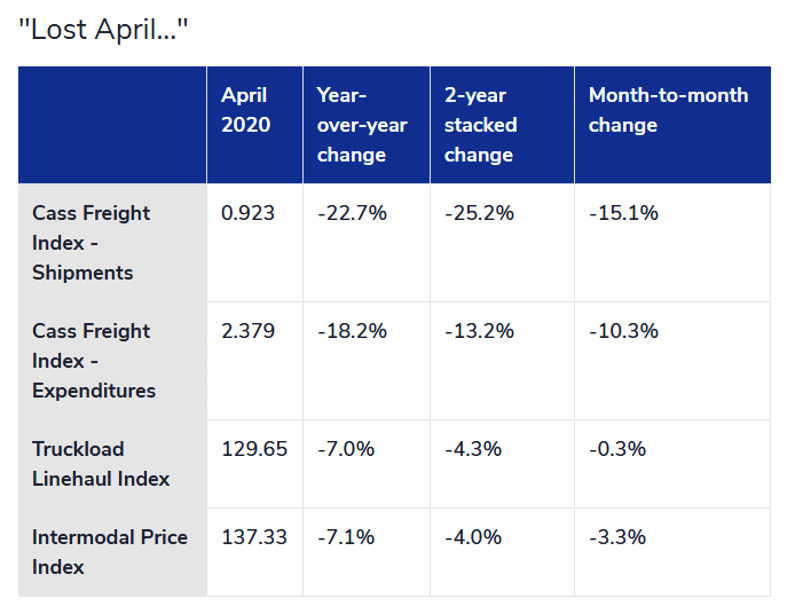The image size is (788, 614).
Task: Click the "Lost April..." heading text
Action: (103, 29)
